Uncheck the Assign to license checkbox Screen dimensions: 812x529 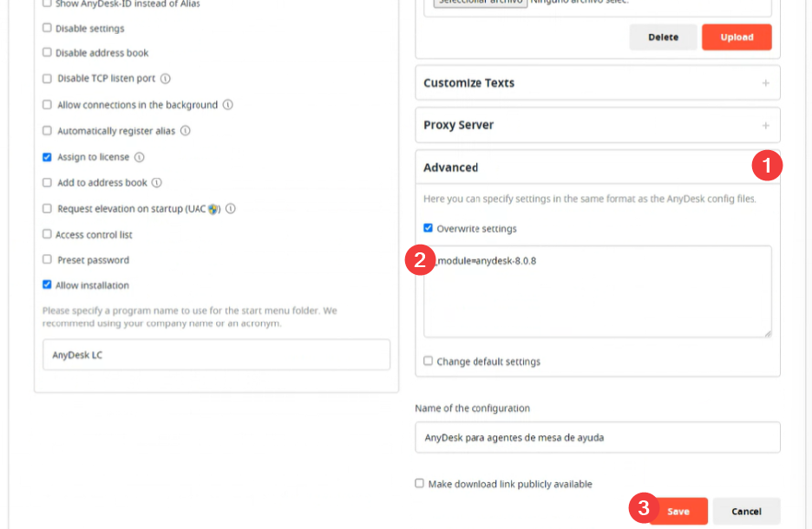click(47, 157)
